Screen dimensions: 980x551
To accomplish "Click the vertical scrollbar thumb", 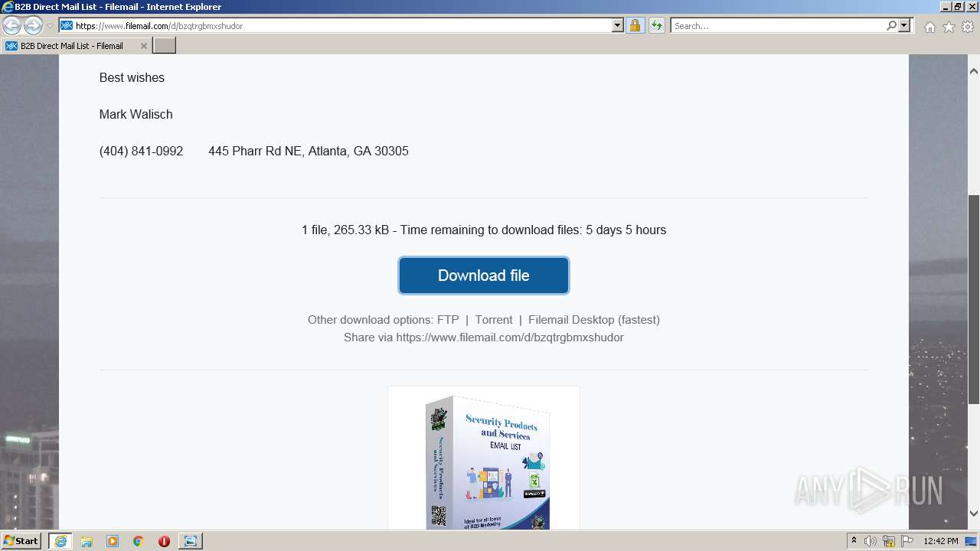I will point(974,298).
